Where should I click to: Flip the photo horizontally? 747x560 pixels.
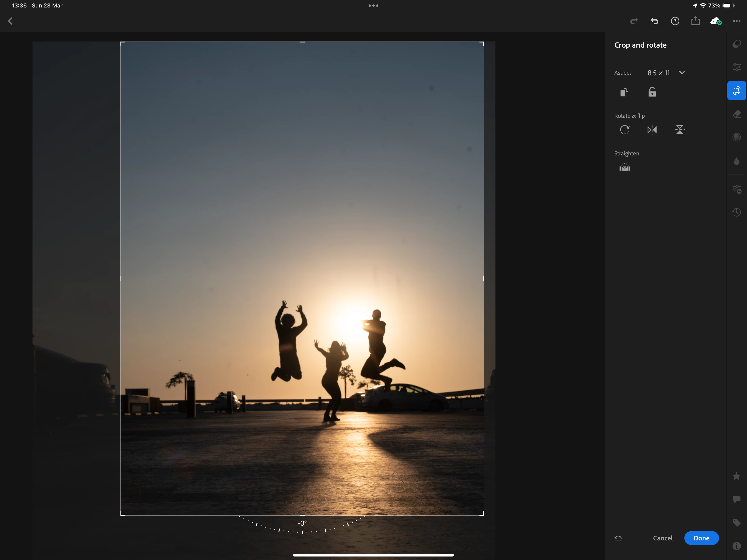point(652,130)
